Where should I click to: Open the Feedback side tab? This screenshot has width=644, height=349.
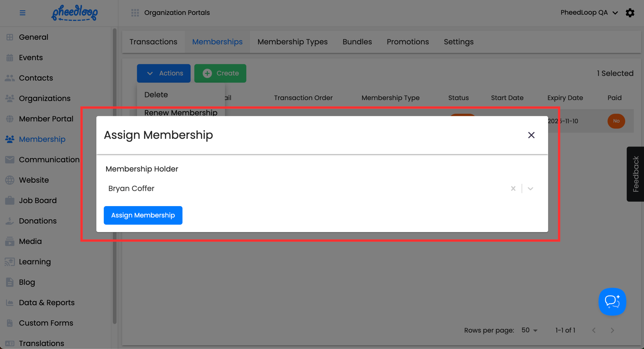635,174
